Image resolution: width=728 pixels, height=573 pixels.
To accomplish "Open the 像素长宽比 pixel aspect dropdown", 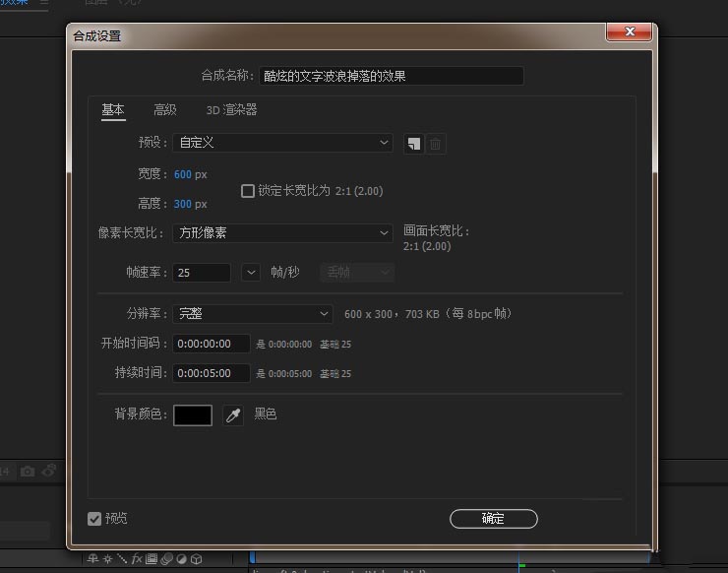I will click(x=282, y=232).
